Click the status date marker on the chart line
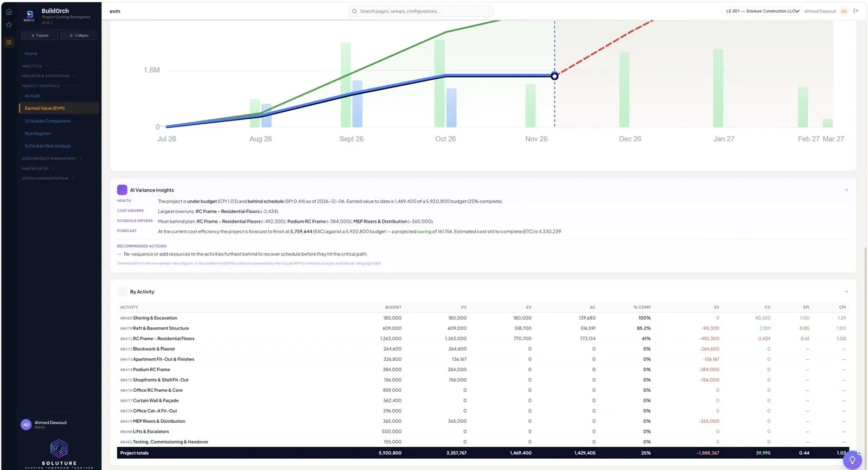 coord(554,76)
